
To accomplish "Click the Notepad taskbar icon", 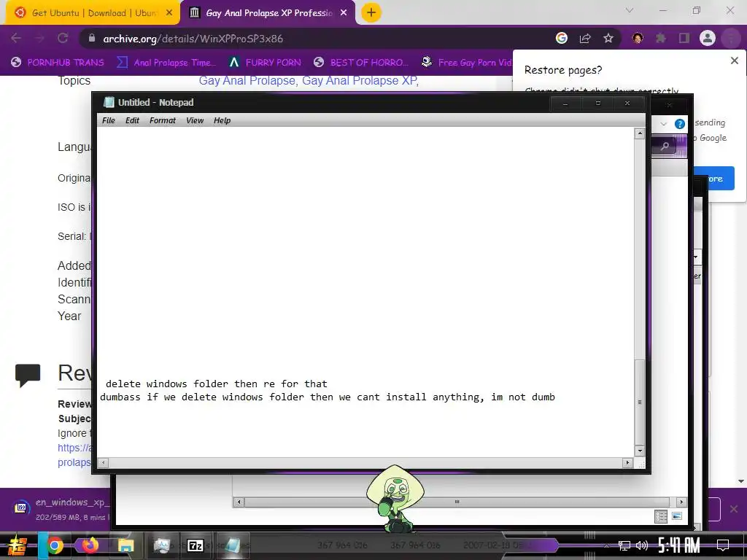I will tap(233, 545).
